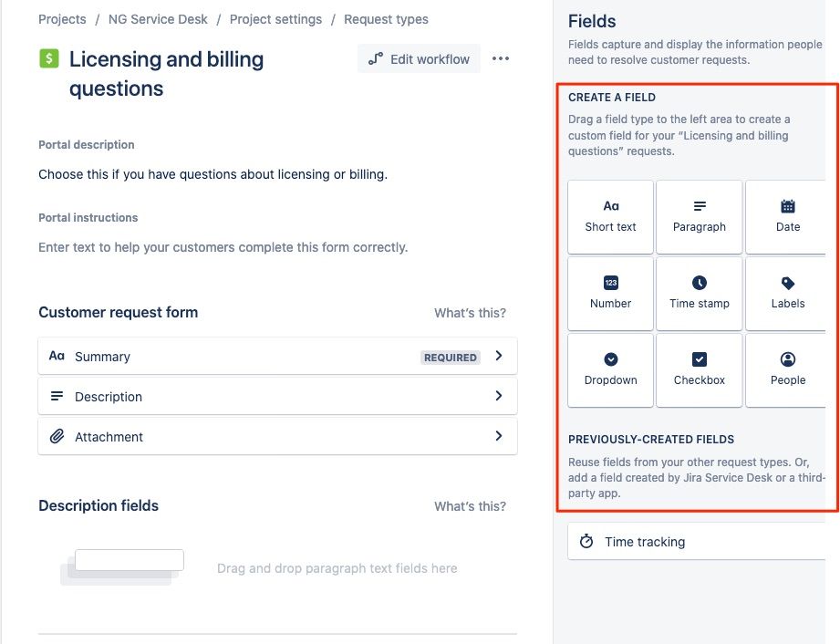840x644 pixels.
Task: Pick the Checkbox field type tile
Action: click(x=700, y=369)
